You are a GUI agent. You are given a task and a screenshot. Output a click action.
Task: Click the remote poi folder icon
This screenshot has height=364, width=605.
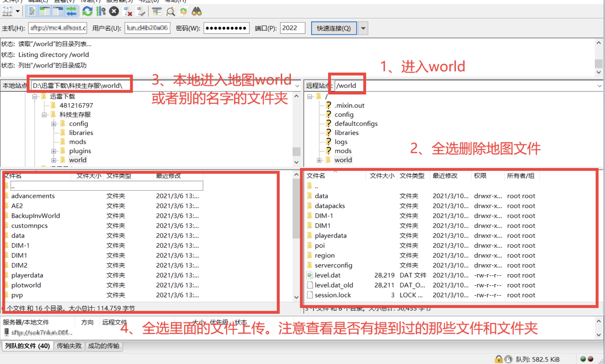[310, 245]
